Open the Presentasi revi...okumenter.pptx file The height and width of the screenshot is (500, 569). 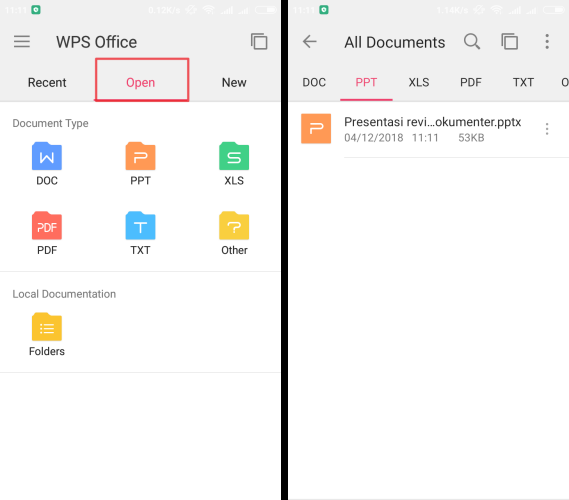[x=429, y=129]
